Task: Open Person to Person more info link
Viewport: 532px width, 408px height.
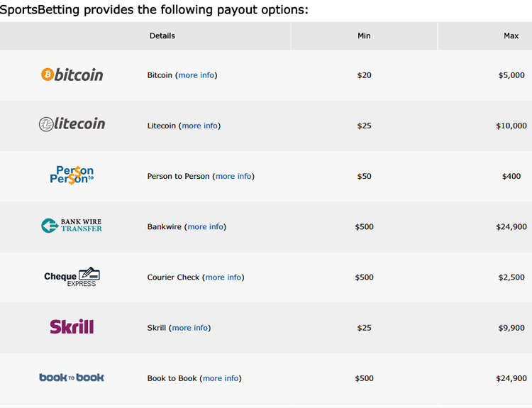Action: tap(233, 176)
